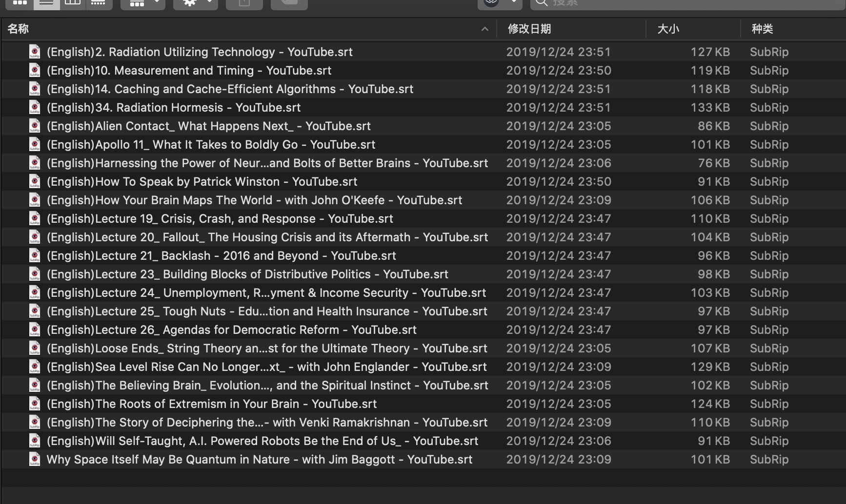Sort by 修改日期 column header

pyautogui.click(x=529, y=29)
